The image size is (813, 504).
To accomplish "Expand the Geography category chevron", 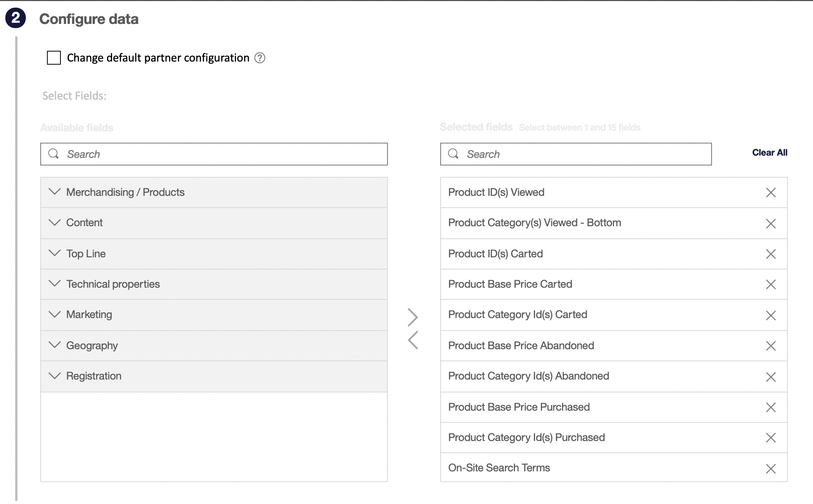I will point(55,345).
